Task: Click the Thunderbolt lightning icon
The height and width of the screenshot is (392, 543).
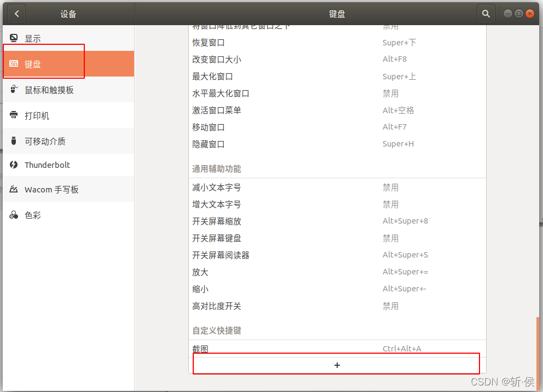Action: (14, 165)
